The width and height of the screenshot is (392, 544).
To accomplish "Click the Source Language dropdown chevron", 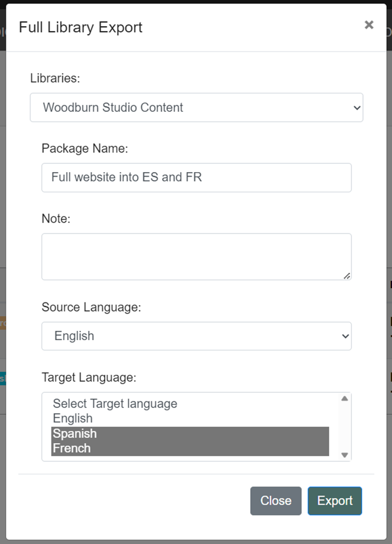I will pyautogui.click(x=346, y=336).
